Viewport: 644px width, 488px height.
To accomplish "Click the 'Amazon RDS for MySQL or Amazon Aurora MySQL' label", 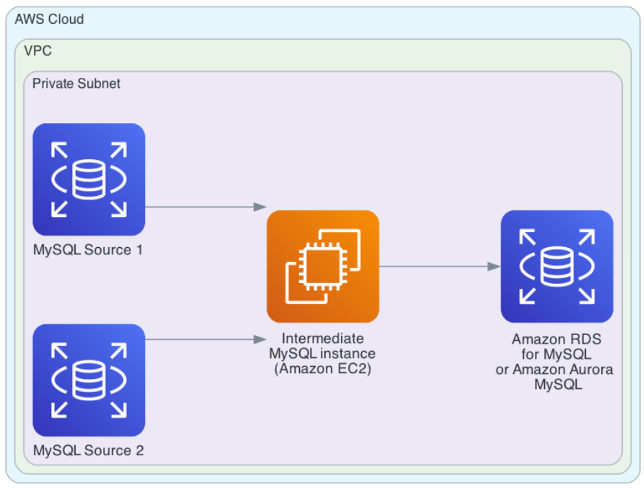I will 554,361.
